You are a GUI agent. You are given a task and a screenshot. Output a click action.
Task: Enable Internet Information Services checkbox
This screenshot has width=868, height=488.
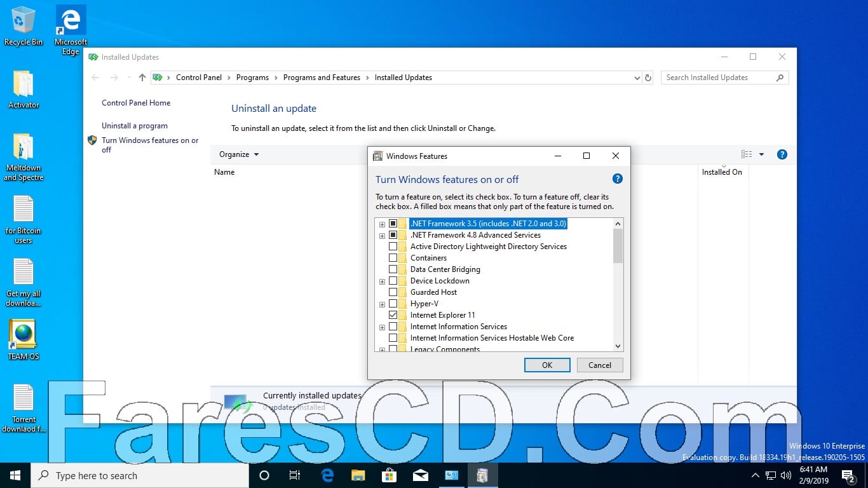[393, 327]
